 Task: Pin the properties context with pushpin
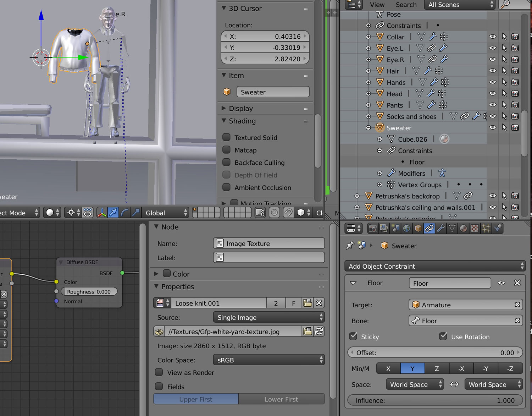[350, 246]
